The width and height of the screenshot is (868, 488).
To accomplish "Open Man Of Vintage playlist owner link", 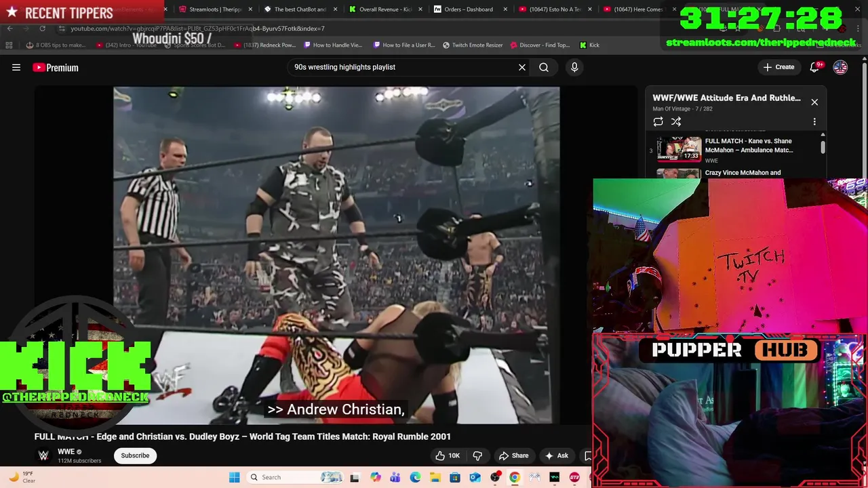I will (671, 108).
